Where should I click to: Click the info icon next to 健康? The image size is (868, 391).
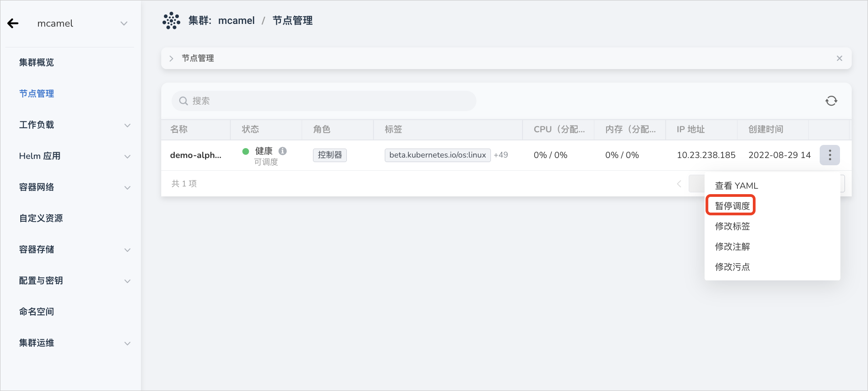tap(283, 151)
